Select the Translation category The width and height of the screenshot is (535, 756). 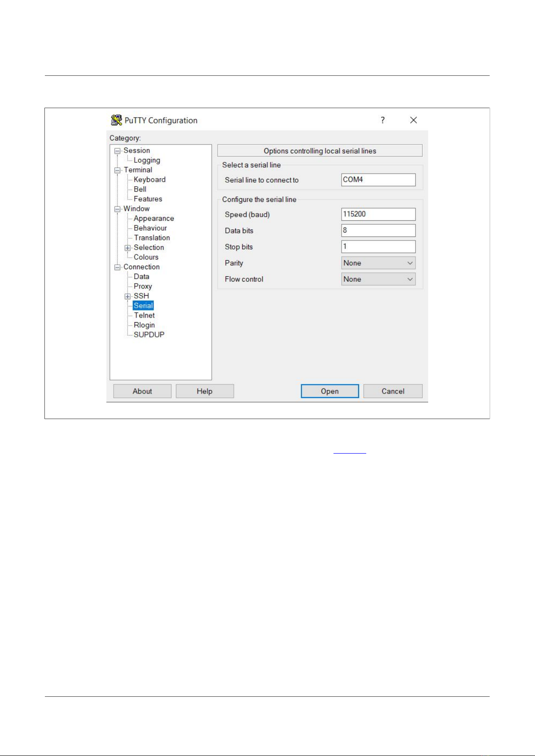tap(152, 238)
